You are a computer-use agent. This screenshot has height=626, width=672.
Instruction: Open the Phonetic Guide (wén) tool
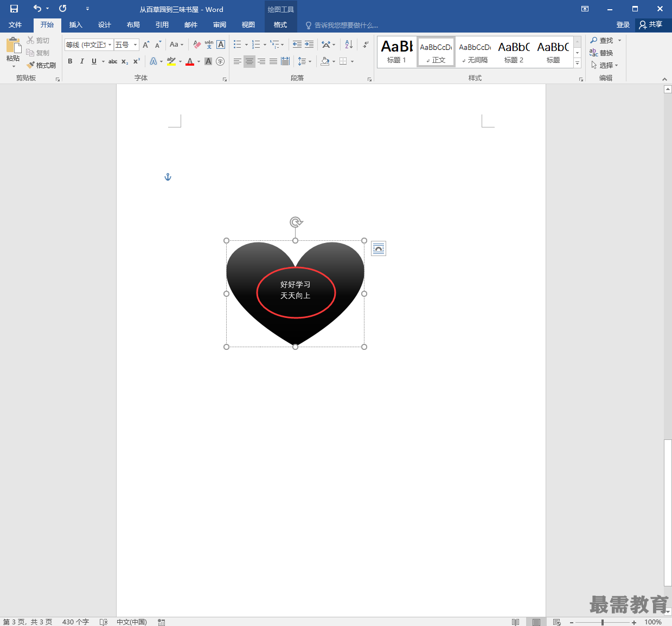(x=209, y=44)
